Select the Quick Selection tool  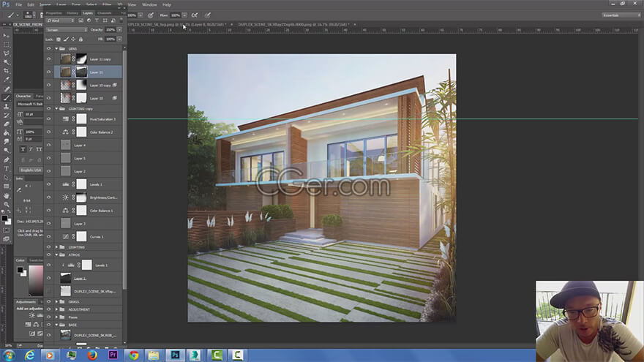click(x=6, y=62)
